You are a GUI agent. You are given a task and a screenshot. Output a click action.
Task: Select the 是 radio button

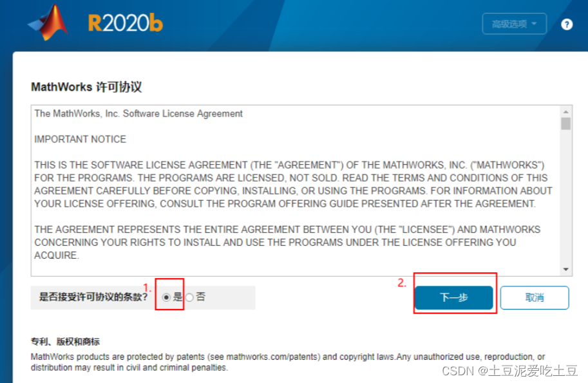coord(166,297)
